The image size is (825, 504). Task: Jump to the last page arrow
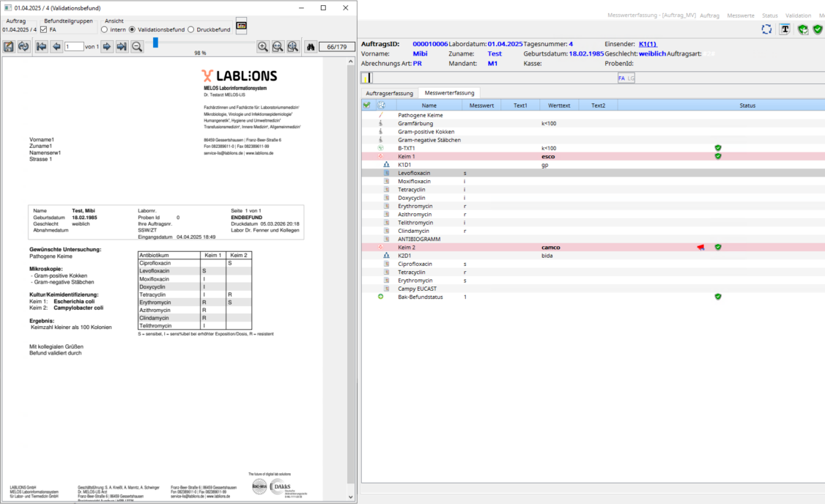122,47
